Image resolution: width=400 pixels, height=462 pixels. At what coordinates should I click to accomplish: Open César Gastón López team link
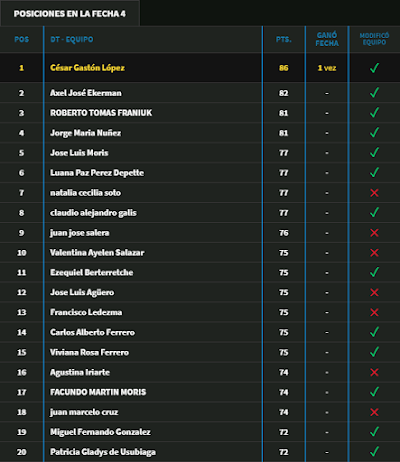point(87,68)
